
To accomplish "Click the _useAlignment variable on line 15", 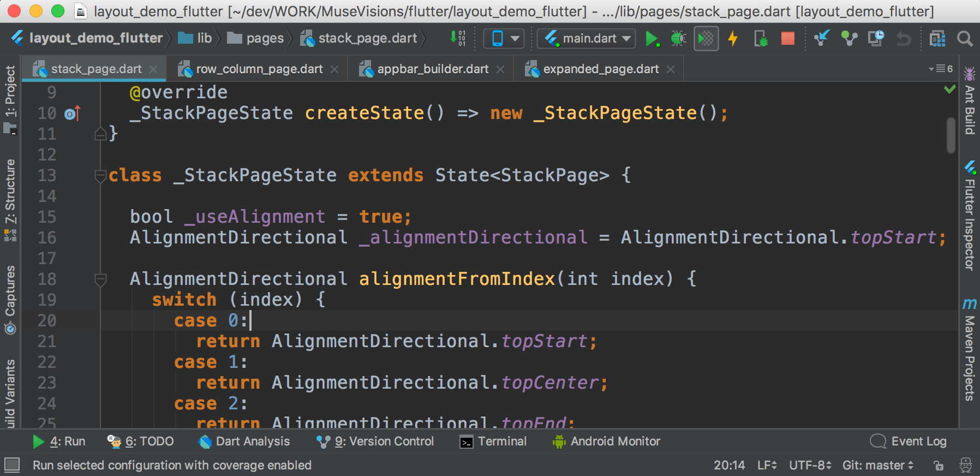I will pos(255,217).
